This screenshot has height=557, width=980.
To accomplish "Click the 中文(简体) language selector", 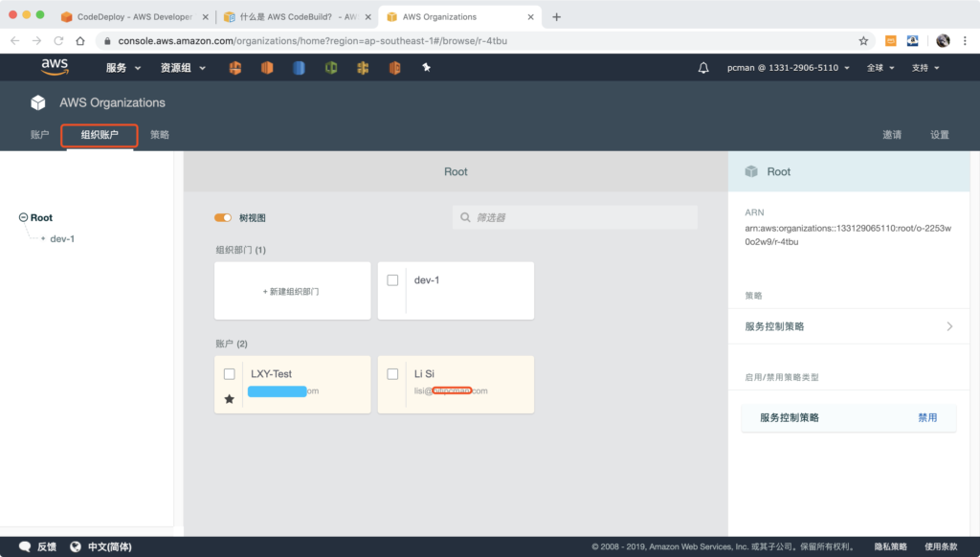I will [x=109, y=546].
